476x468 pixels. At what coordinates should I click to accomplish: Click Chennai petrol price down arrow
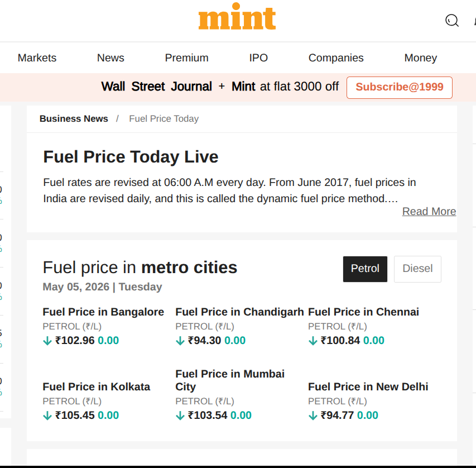312,341
